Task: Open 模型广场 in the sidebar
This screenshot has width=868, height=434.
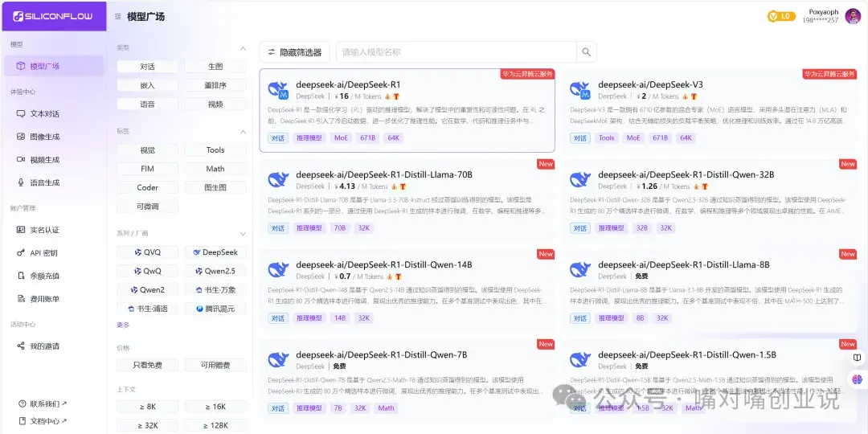Action: pyautogui.click(x=54, y=66)
